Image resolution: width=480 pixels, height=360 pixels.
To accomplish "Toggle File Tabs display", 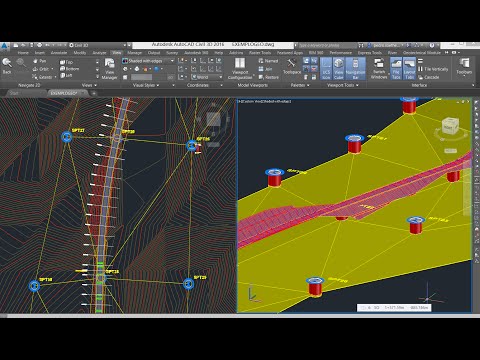I will coord(396,69).
